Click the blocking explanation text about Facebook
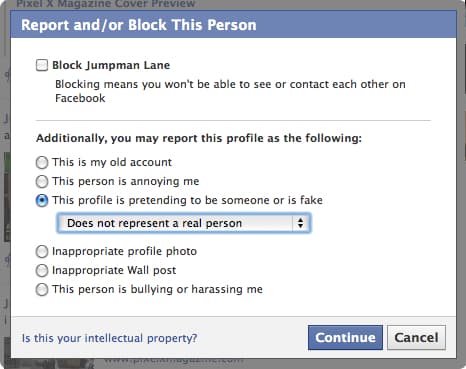The width and height of the screenshot is (466, 369). (230, 91)
